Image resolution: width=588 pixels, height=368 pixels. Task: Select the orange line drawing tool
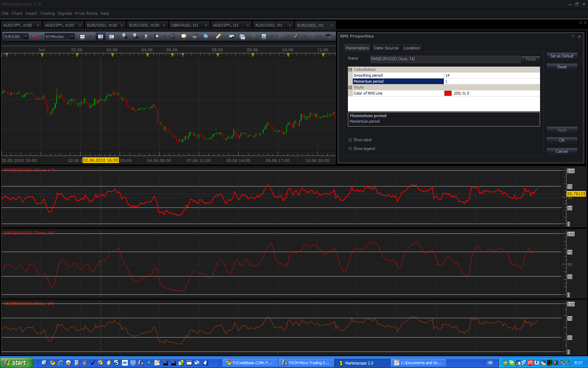296,36
